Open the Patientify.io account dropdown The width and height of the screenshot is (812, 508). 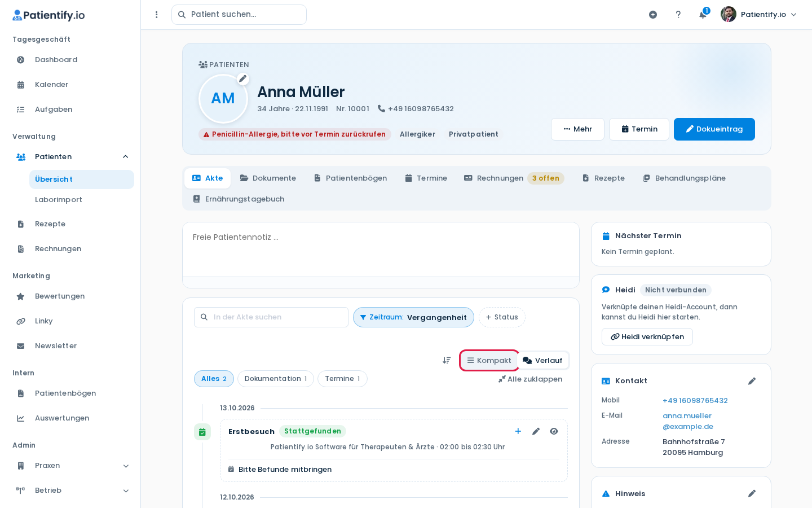pos(759,15)
